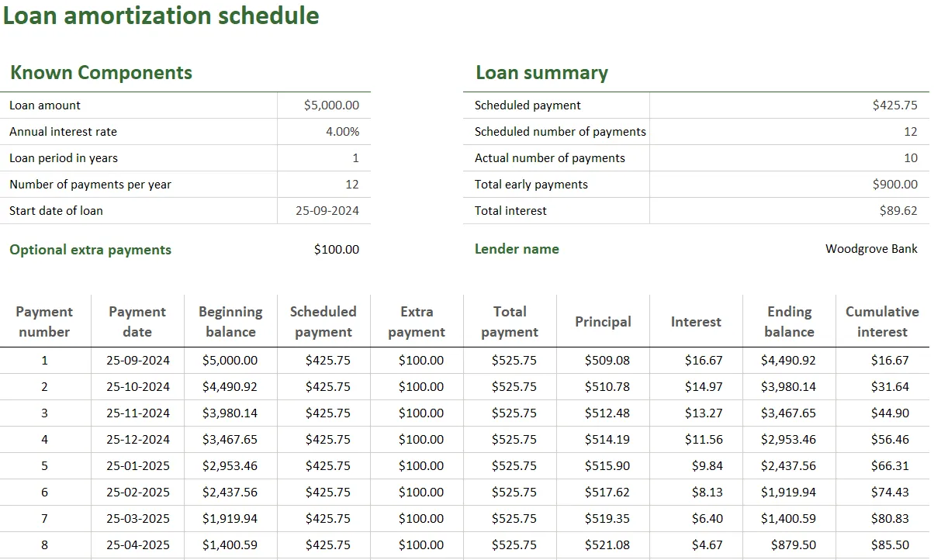The image size is (948, 560).
Task: Click the Loan amortization schedule title
Action: (x=161, y=16)
